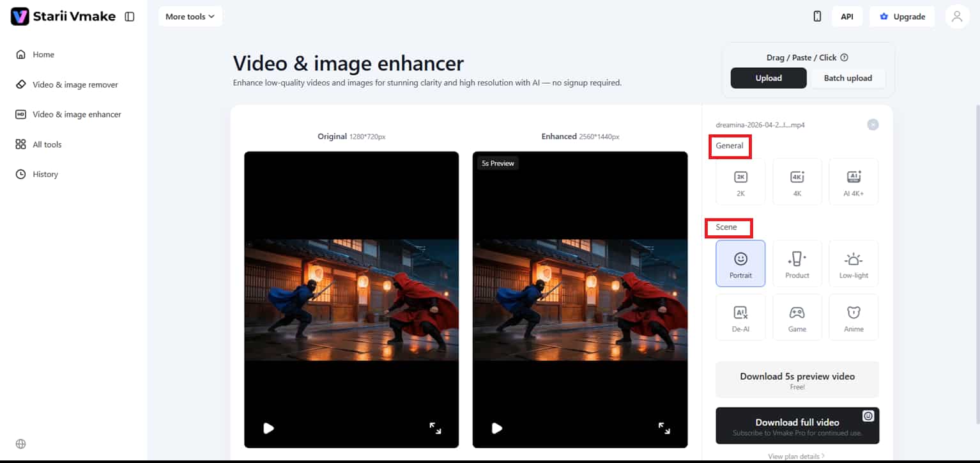Viewport: 980px width, 463px height.
Task: Select the Anime scene mode
Action: [x=854, y=317]
